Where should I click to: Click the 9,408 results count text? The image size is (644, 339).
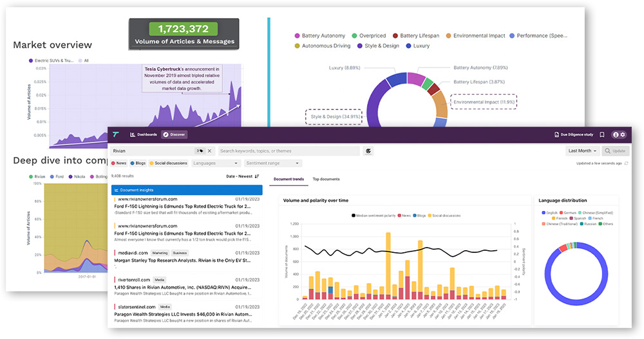click(122, 176)
